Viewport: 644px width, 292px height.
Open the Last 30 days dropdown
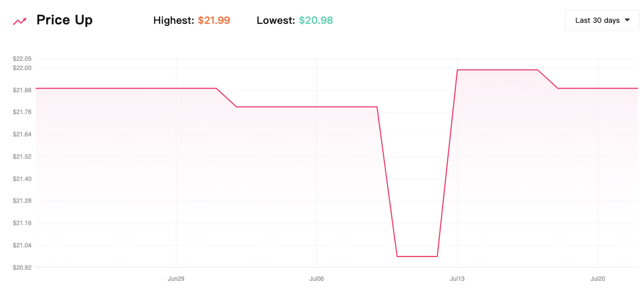(602, 20)
